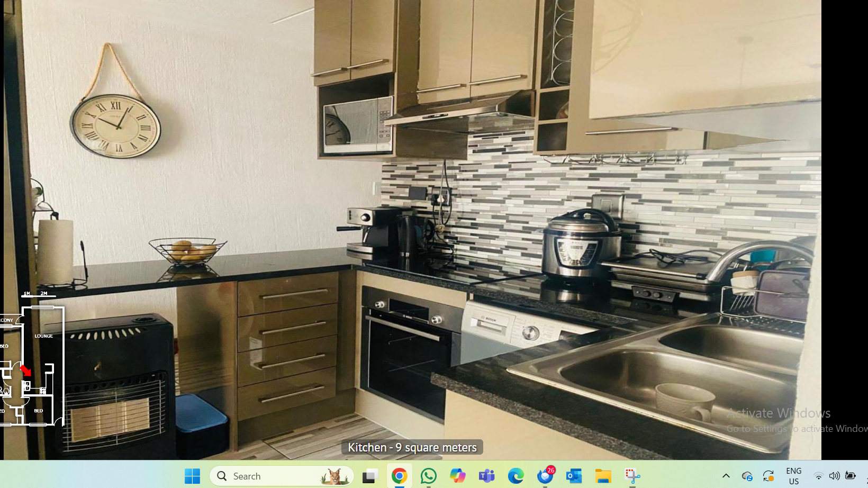
Task: Open Task View from the taskbar
Action: coord(370,476)
